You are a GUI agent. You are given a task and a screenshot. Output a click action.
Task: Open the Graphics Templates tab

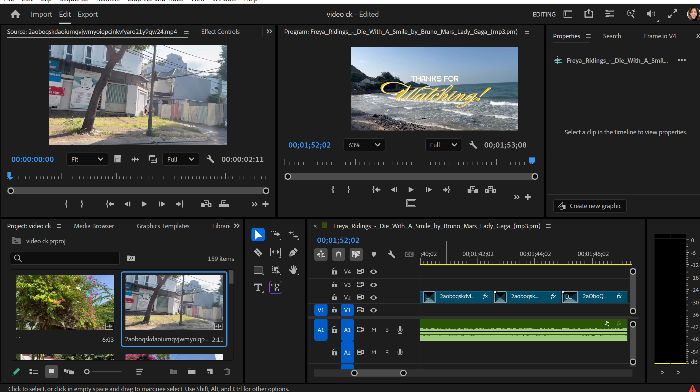coord(163,226)
